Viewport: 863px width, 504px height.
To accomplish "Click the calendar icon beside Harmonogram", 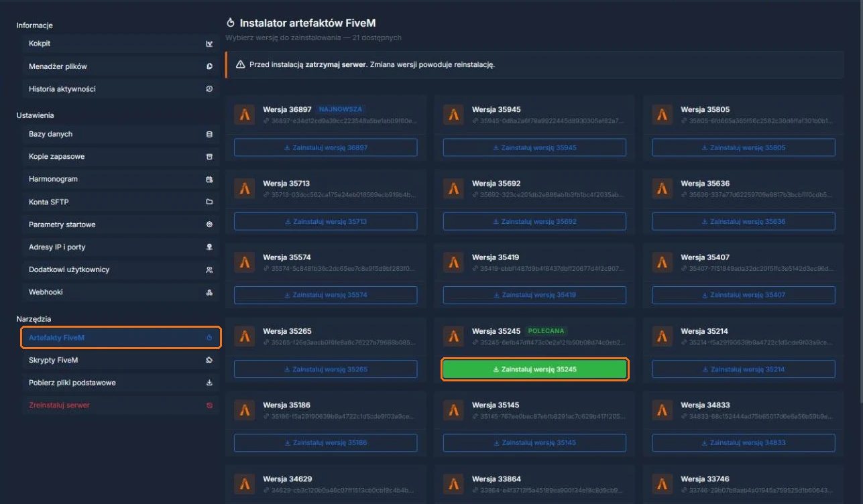I will click(209, 180).
